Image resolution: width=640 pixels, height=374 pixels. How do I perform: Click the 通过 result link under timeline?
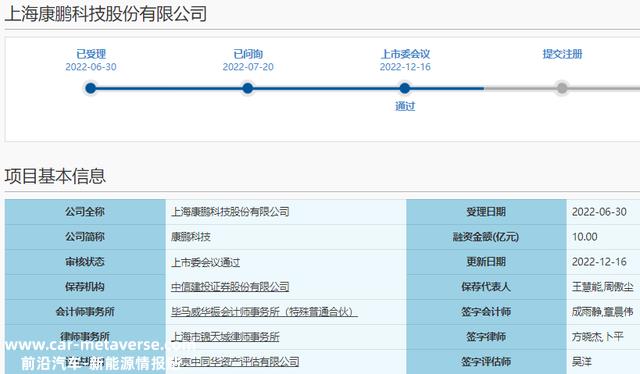(405, 106)
